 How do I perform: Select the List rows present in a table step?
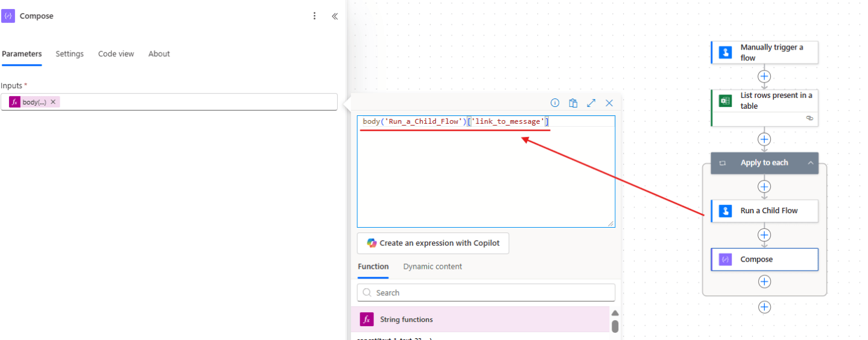(764, 101)
